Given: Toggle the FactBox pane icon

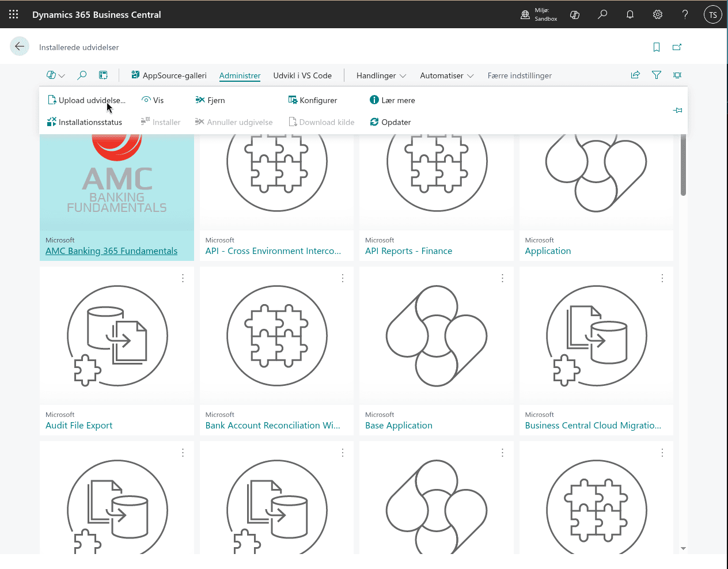Looking at the screenshot, I should (x=677, y=75).
